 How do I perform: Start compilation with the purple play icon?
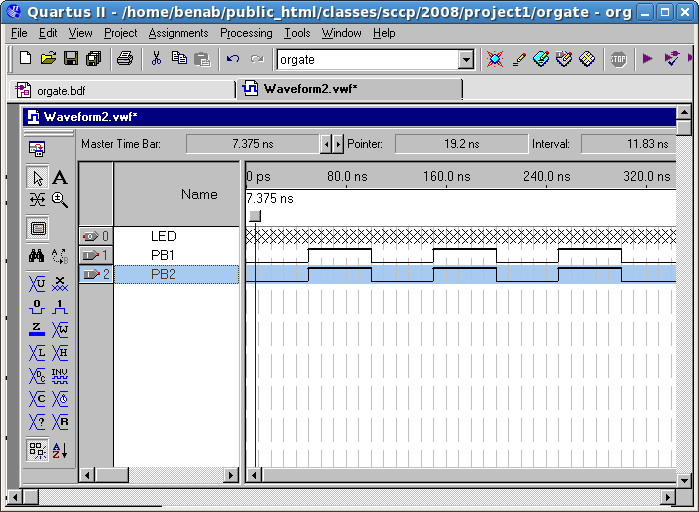(648, 59)
